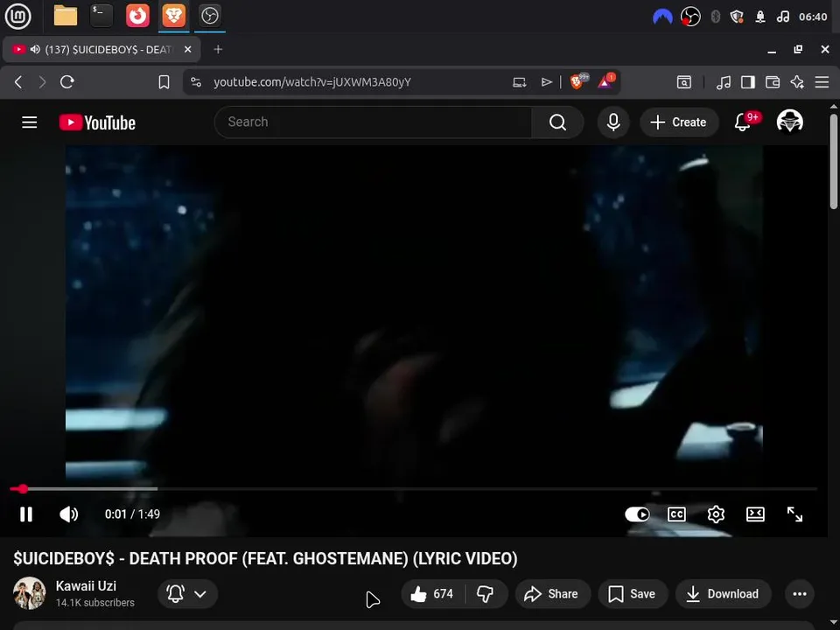Download the video
This screenshot has height=630, width=840.
pos(724,593)
